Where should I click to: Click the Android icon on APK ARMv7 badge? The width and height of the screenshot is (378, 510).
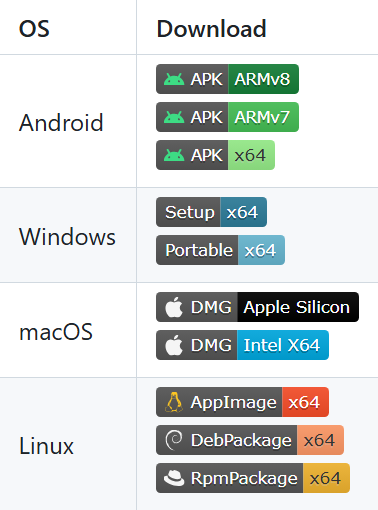[174, 117]
